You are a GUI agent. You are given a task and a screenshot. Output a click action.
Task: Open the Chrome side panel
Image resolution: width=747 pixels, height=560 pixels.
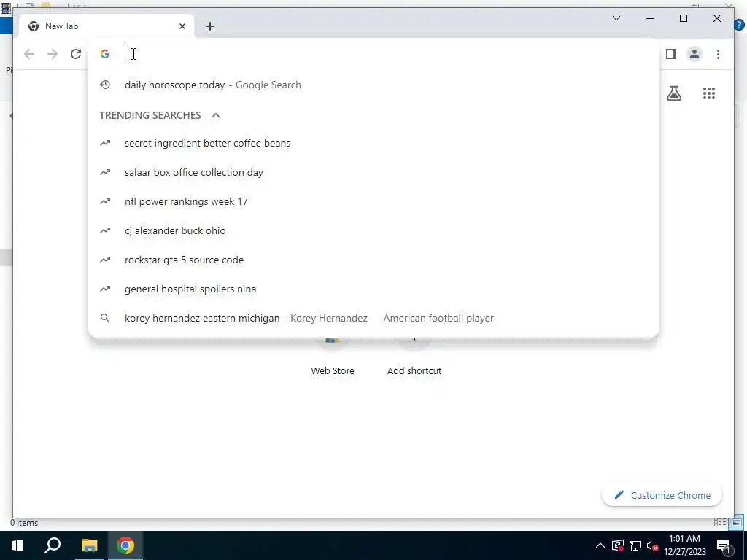pyautogui.click(x=671, y=54)
